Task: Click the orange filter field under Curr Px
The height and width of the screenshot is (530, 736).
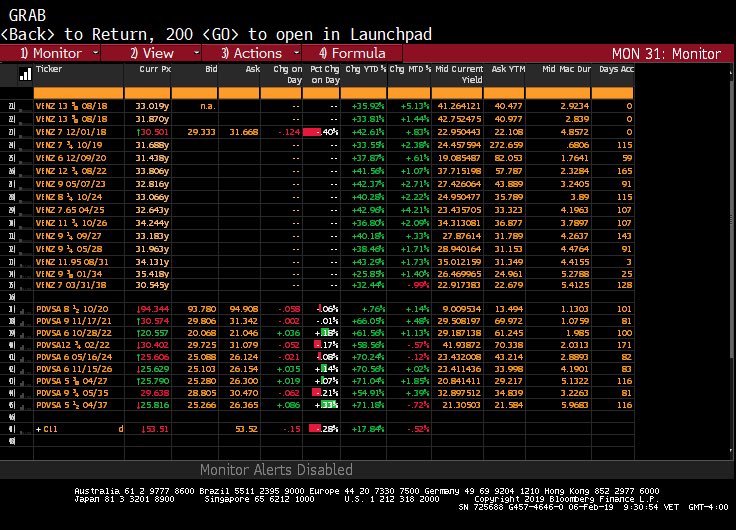Action: tap(148, 93)
